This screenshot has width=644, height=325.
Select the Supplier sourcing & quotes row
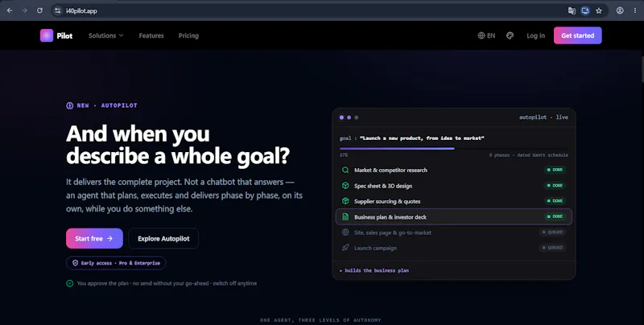click(454, 201)
